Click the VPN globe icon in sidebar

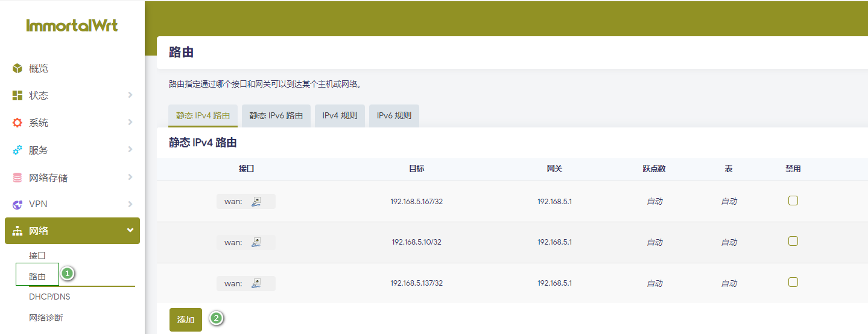(17, 204)
